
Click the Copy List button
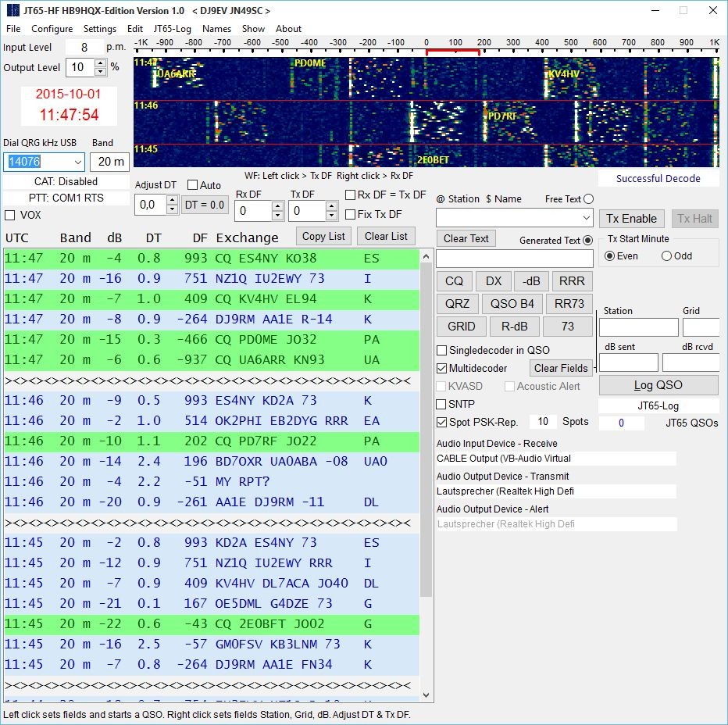point(323,237)
